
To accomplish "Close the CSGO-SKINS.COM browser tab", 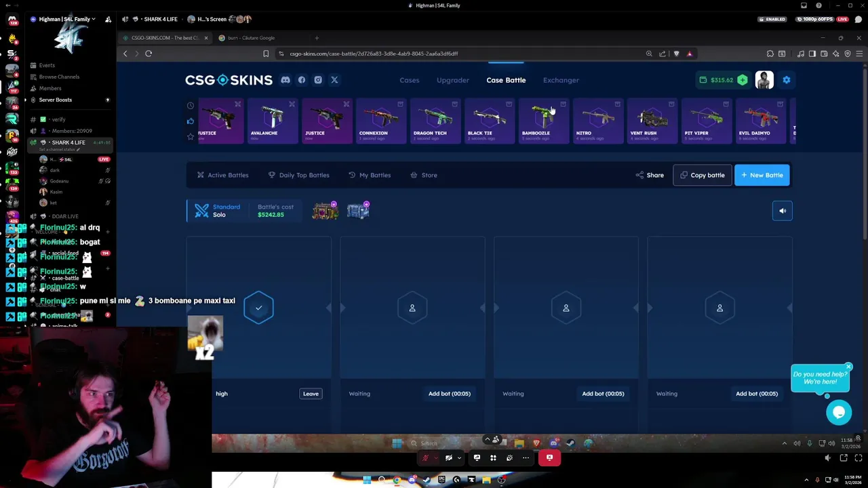I will pyautogui.click(x=206, y=38).
